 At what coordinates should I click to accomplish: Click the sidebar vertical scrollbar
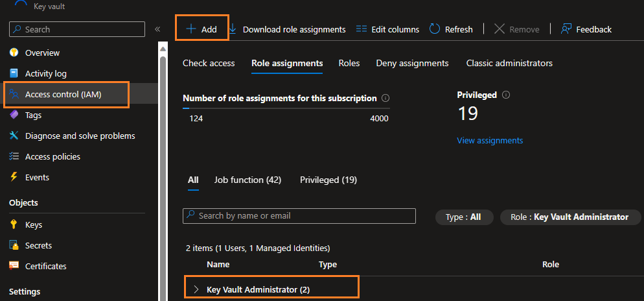(x=163, y=178)
